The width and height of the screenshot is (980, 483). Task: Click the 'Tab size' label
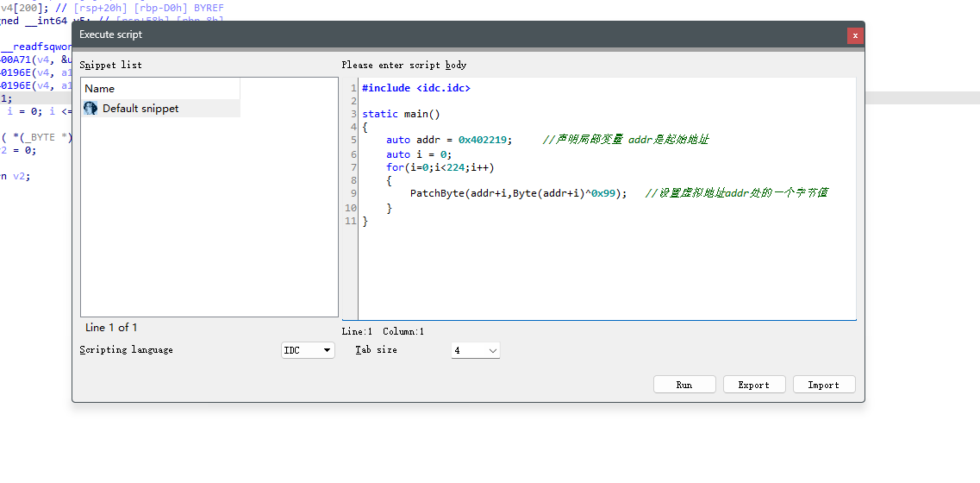[x=377, y=349]
